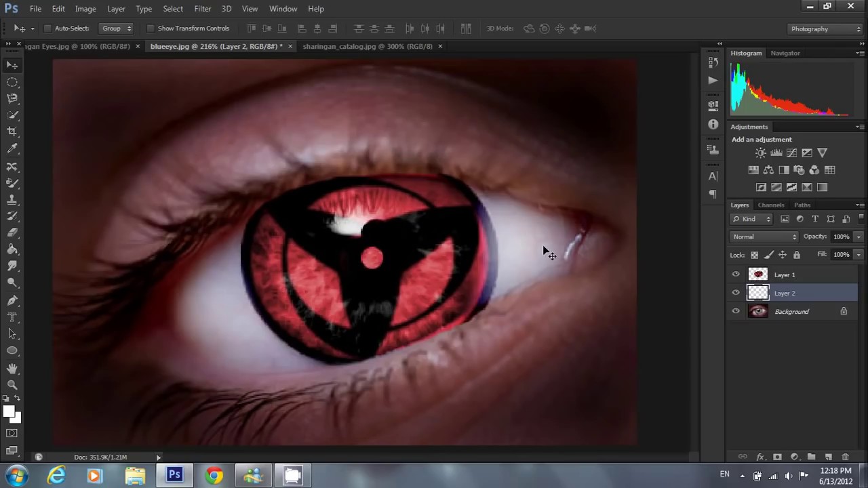Open the Opacity slider arrow
The image size is (868, 488).
(859, 237)
